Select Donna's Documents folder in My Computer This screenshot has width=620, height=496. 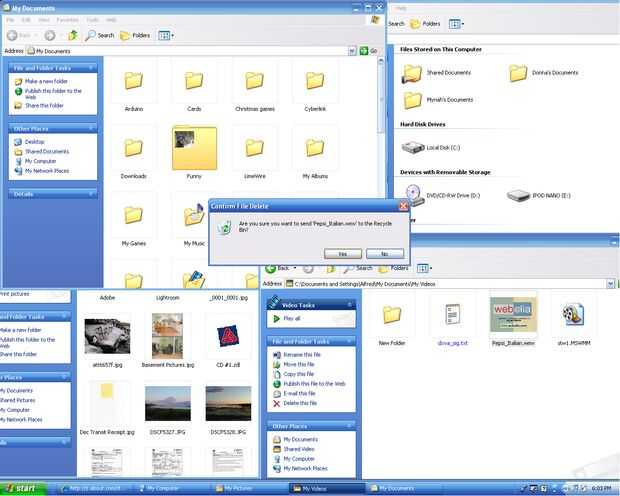544,73
